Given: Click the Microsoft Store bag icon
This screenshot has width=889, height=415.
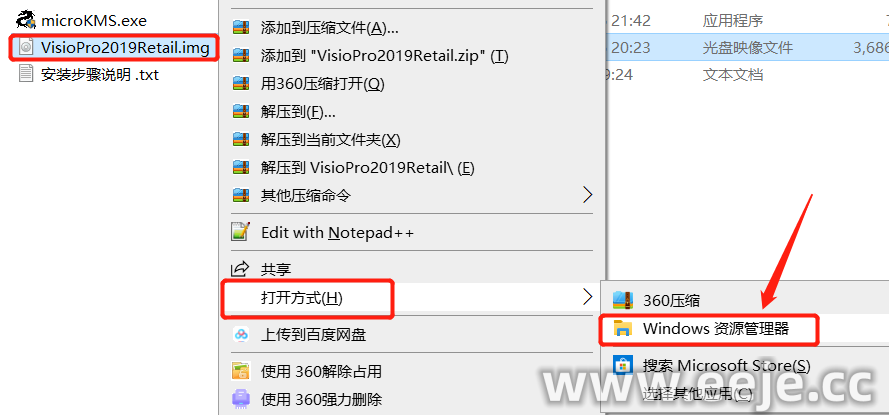Looking at the screenshot, I should point(624,364).
